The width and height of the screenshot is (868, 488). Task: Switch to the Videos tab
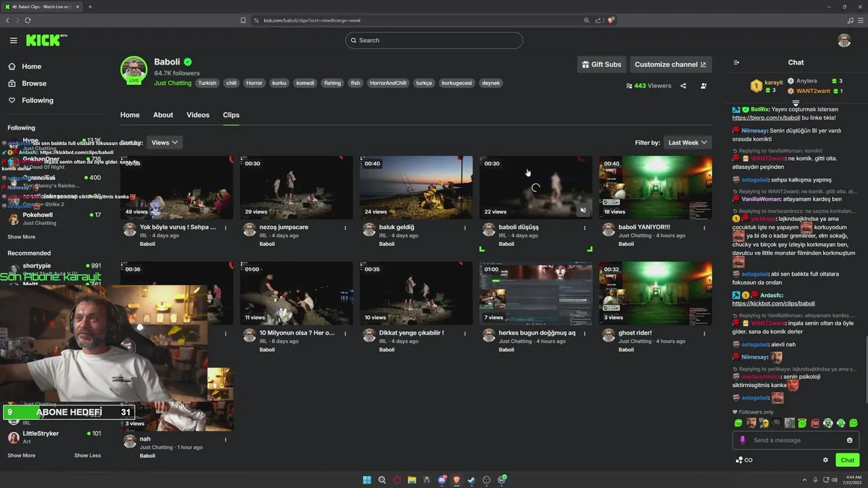(x=198, y=115)
